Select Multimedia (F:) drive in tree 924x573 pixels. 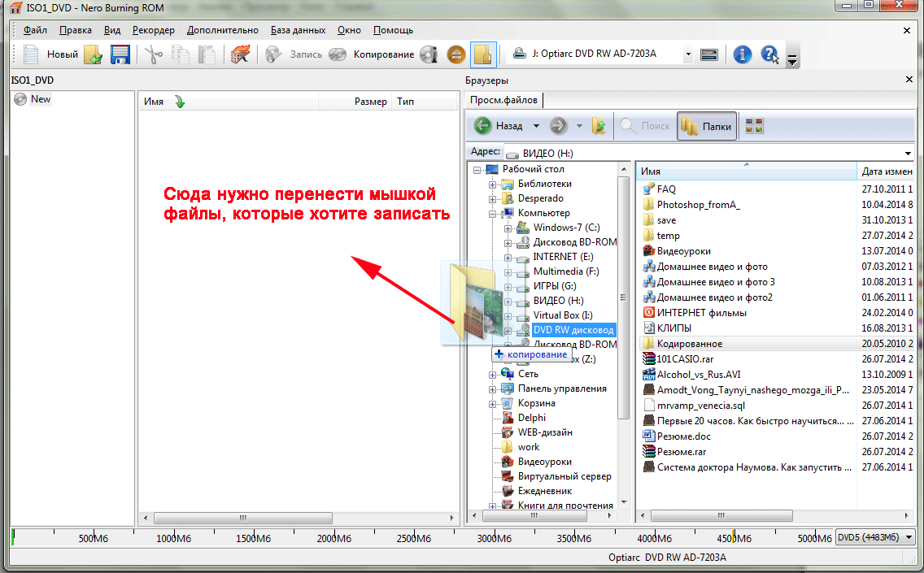(566, 271)
